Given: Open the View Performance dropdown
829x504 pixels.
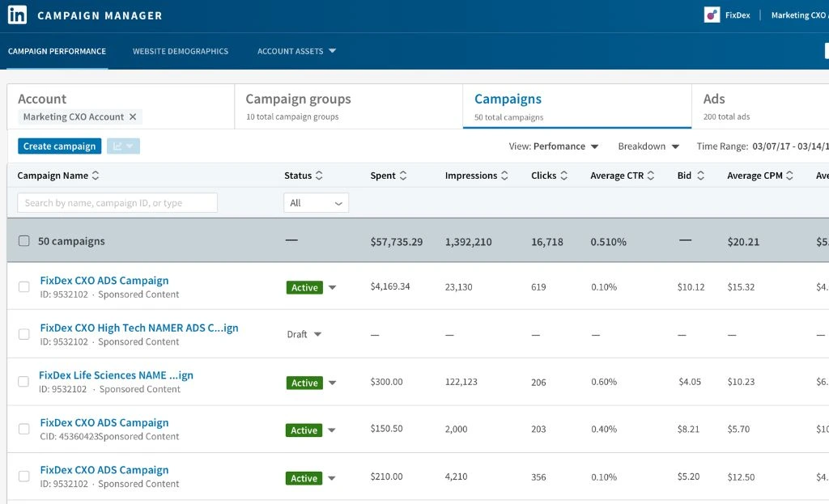Looking at the screenshot, I should tap(554, 146).
